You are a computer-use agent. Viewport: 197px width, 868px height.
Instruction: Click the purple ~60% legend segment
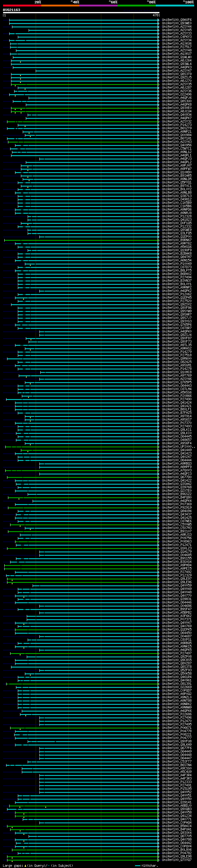click(x=99, y=6)
